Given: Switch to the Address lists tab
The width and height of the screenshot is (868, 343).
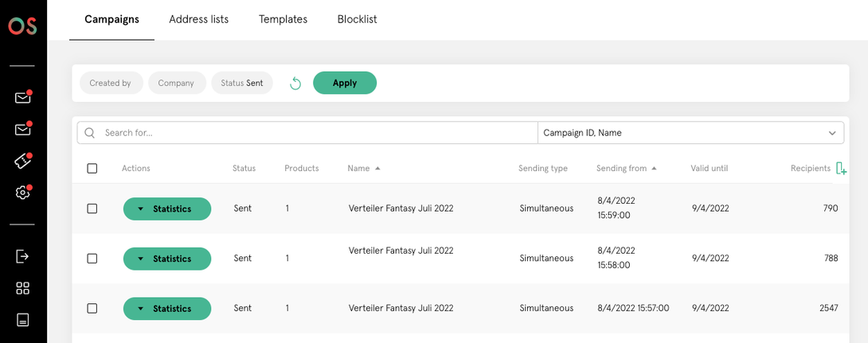Looking at the screenshot, I should pyautogui.click(x=198, y=19).
